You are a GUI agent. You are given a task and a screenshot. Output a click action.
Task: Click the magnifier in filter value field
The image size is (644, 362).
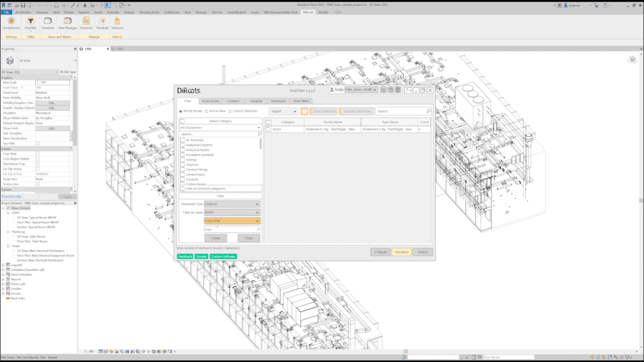coord(258,229)
